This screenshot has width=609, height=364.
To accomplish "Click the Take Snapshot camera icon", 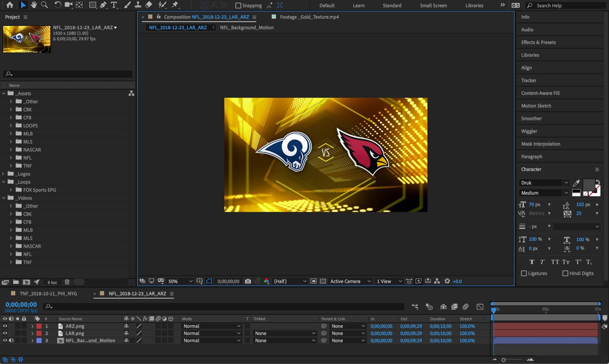I will point(248,281).
